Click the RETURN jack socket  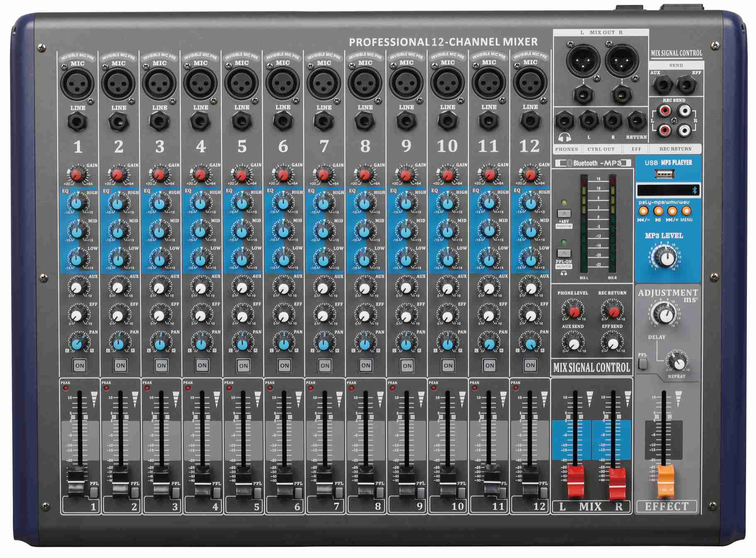pos(637,121)
